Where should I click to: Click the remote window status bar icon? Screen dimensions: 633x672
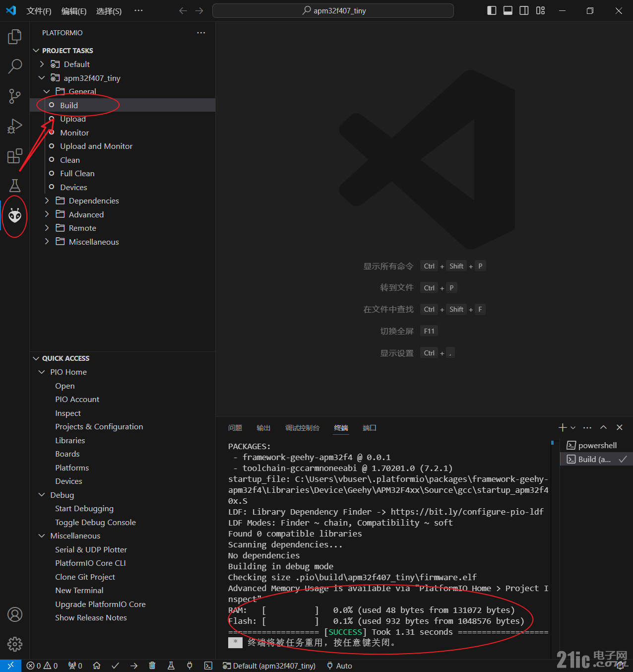point(10,666)
